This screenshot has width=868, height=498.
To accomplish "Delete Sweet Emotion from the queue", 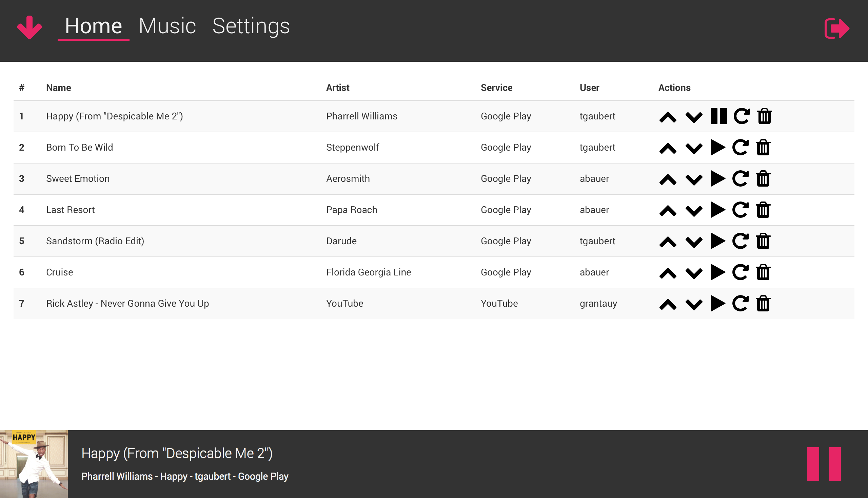I will 763,178.
